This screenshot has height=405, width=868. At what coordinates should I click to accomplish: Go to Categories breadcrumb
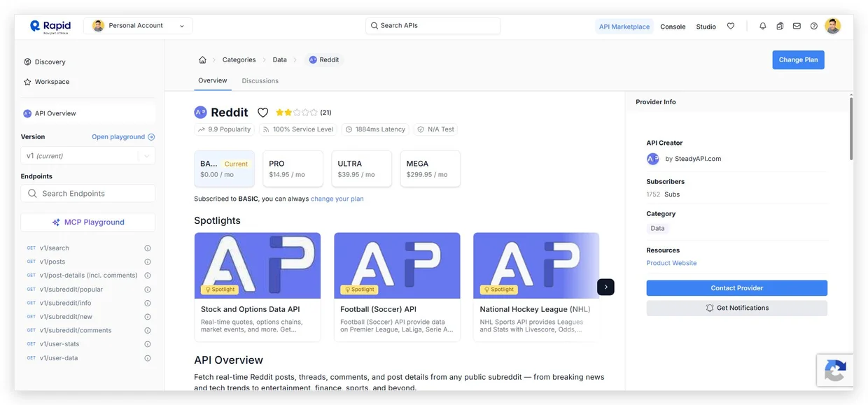click(x=239, y=59)
